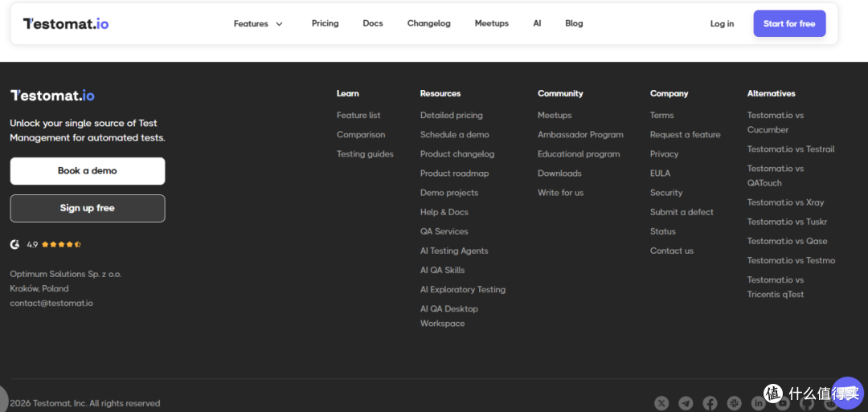
Task: Open the Privacy link
Action: coord(664,153)
